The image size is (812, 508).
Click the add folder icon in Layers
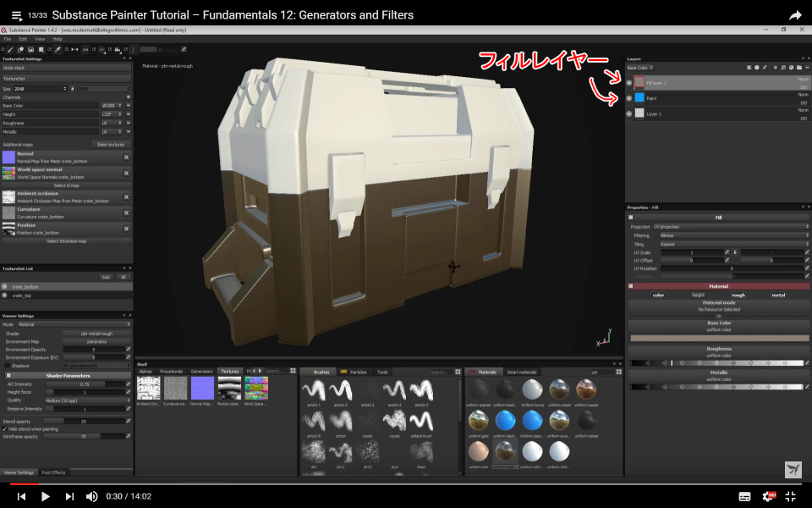coord(799,68)
